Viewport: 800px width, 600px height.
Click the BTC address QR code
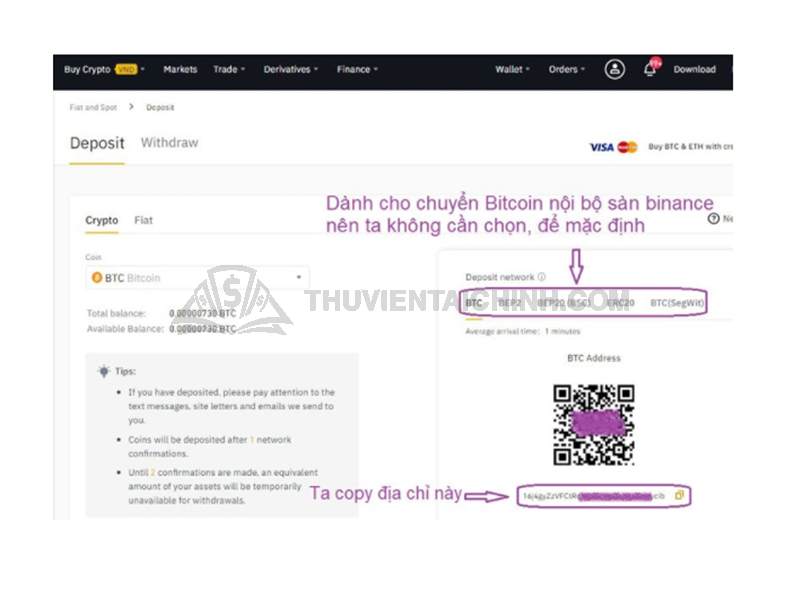(594, 424)
